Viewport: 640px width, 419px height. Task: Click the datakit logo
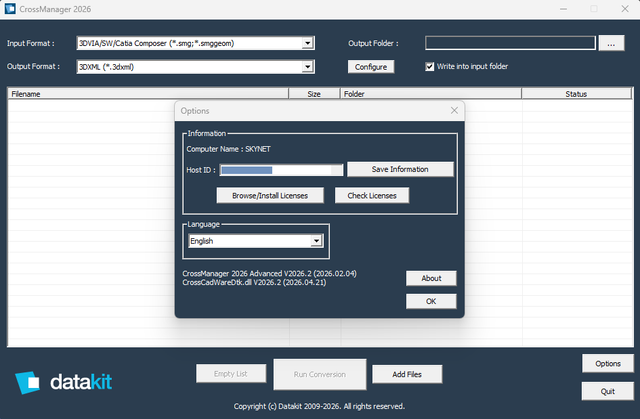[x=63, y=382]
